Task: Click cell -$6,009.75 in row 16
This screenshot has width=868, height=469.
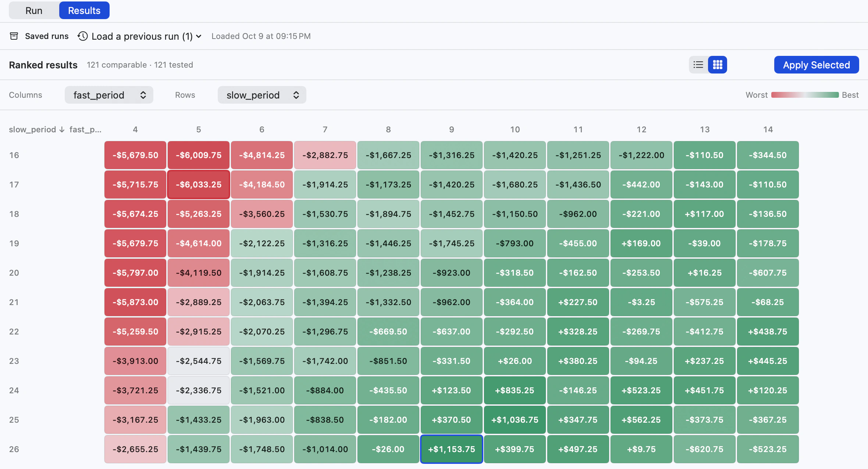Action: click(199, 155)
